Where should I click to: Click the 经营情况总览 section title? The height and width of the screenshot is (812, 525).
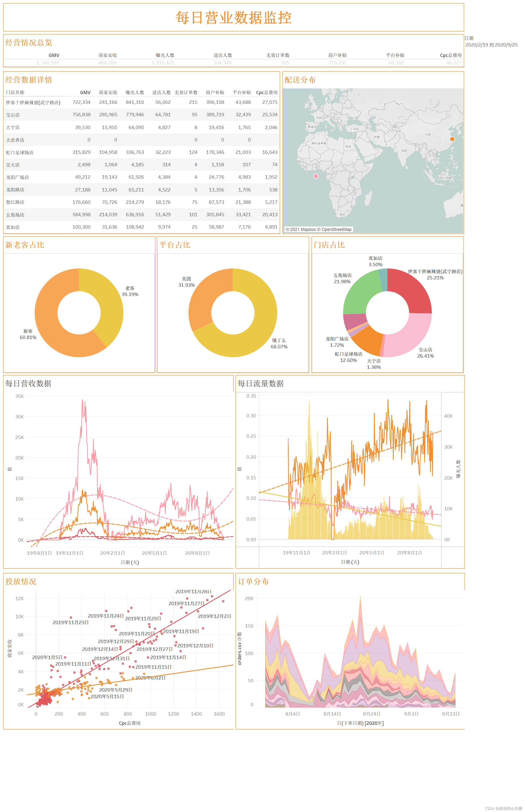tap(29, 43)
